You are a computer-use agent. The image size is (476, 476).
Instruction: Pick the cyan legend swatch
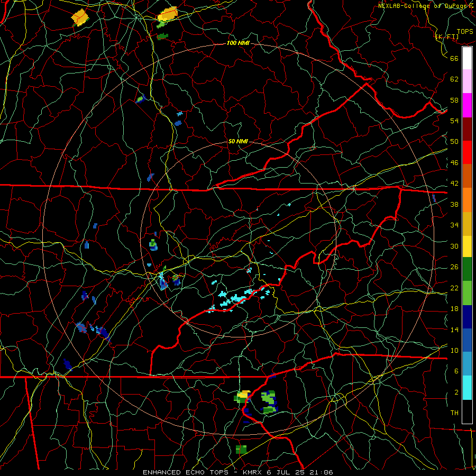[x=467, y=388]
